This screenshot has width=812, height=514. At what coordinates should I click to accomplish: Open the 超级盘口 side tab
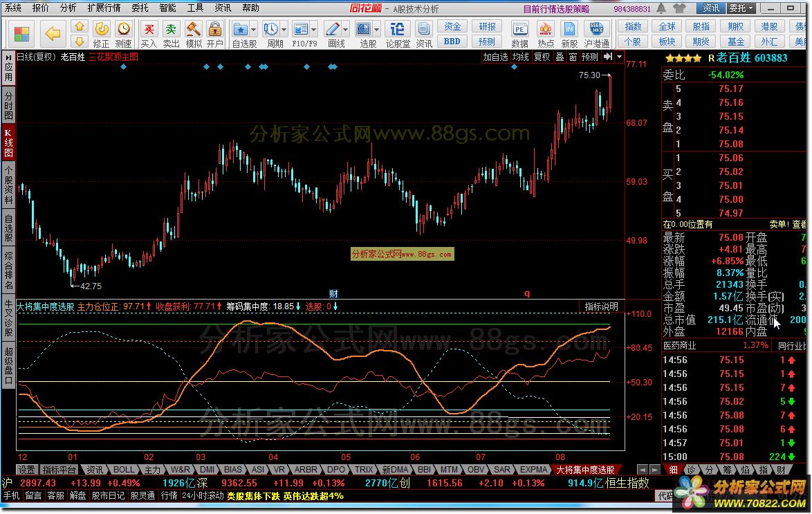tap(8, 366)
